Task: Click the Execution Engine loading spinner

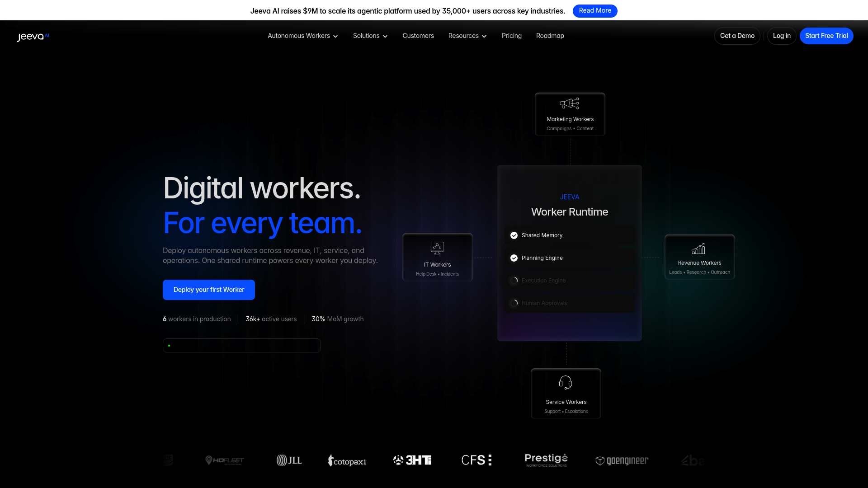Action: (x=514, y=281)
